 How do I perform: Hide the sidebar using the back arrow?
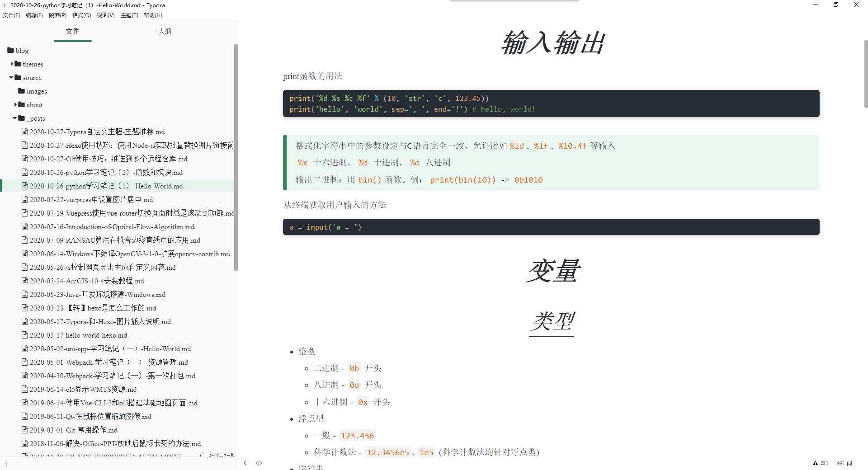coord(245,463)
